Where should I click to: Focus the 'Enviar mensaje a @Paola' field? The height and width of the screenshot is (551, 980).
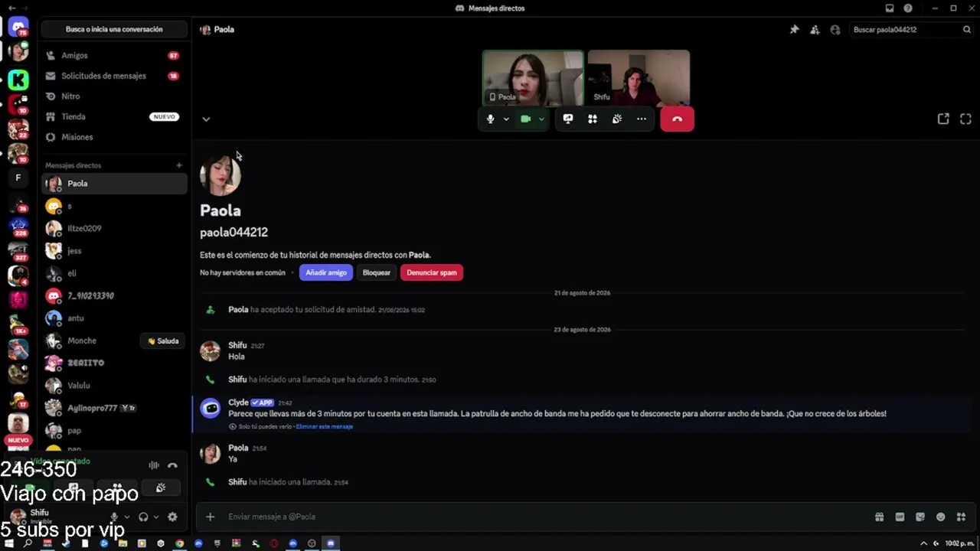pos(547,517)
